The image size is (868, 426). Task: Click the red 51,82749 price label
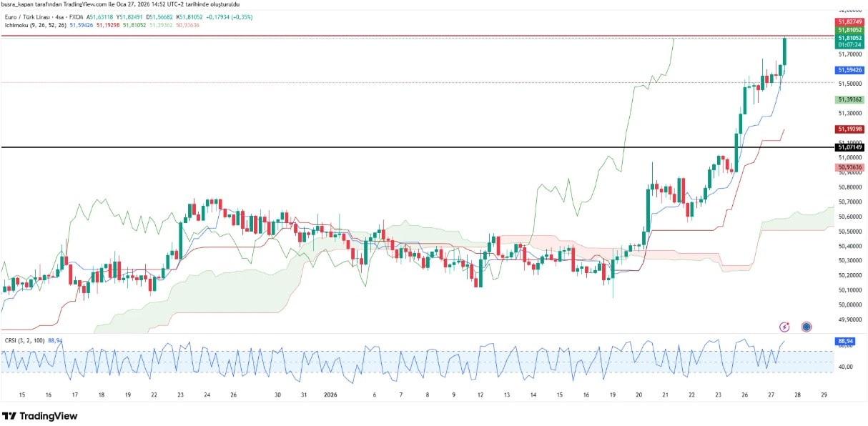[849, 22]
